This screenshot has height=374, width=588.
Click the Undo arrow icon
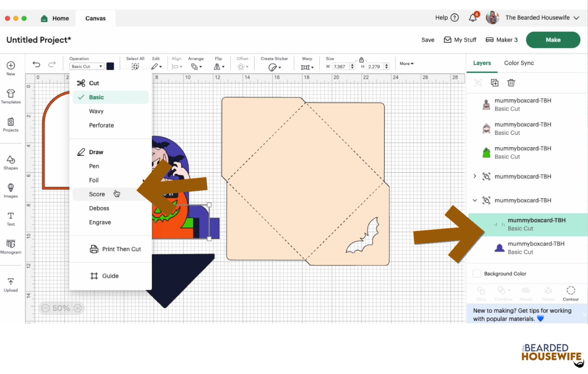(x=36, y=64)
